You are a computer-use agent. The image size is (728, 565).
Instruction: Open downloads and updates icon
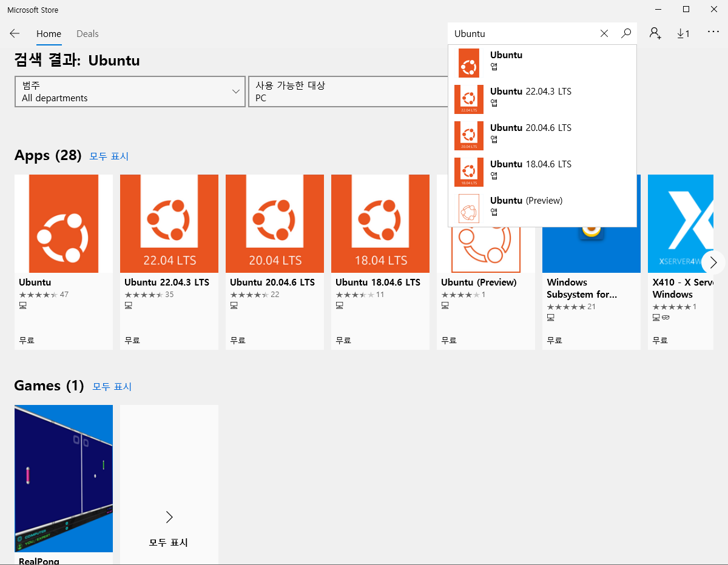683,33
